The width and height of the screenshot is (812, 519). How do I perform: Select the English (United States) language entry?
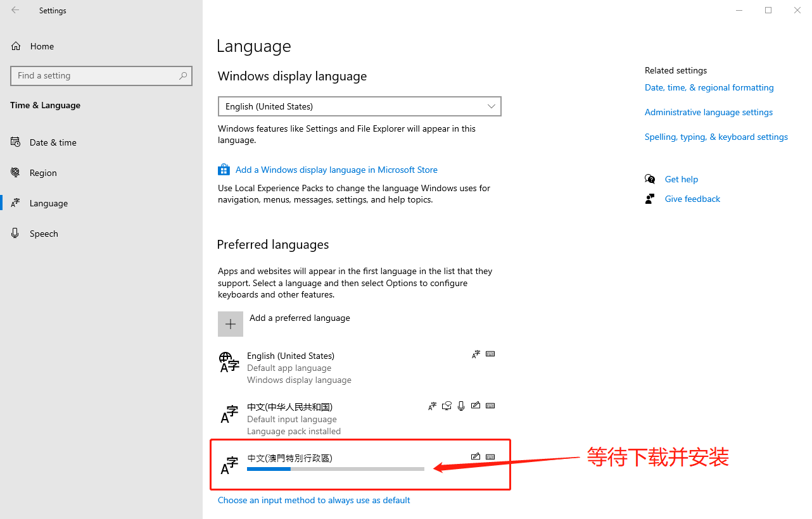tap(359, 368)
